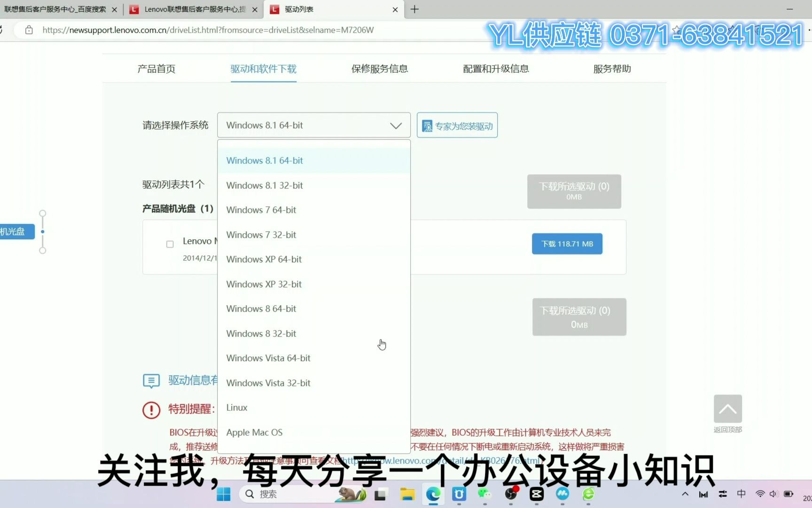812x508 pixels.
Task: Pick Windows XP 64-bit option
Action: point(314,259)
